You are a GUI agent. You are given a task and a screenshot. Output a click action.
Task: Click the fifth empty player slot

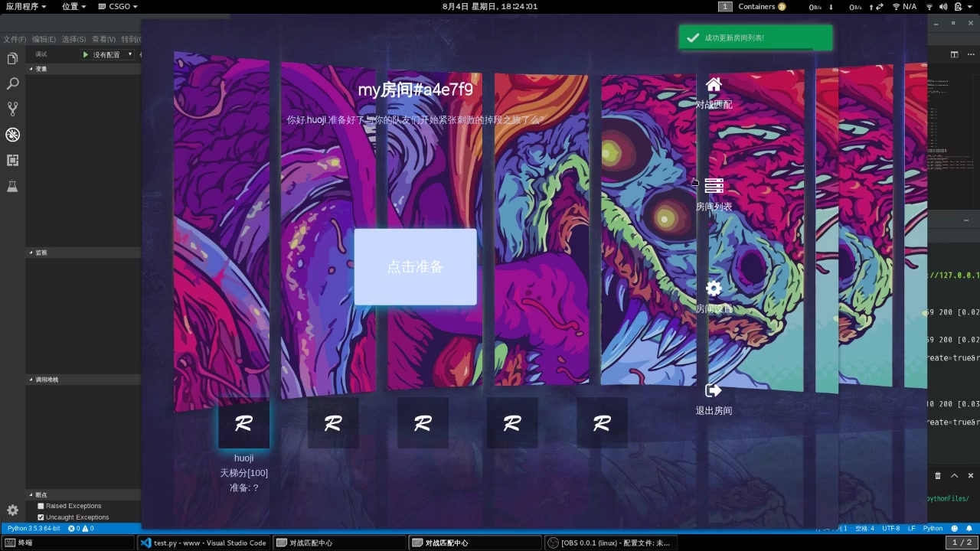point(602,423)
